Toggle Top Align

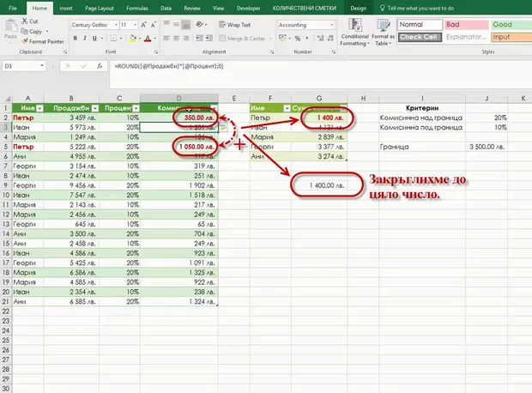click(x=166, y=24)
